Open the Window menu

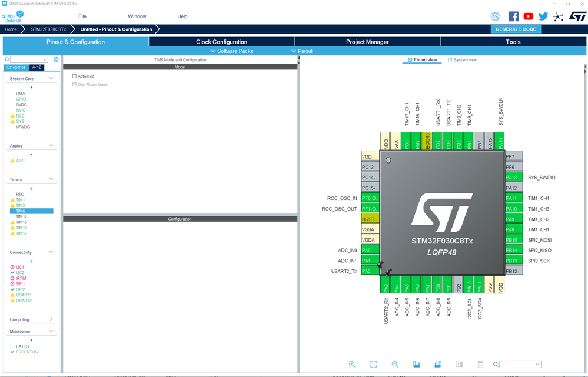(137, 16)
